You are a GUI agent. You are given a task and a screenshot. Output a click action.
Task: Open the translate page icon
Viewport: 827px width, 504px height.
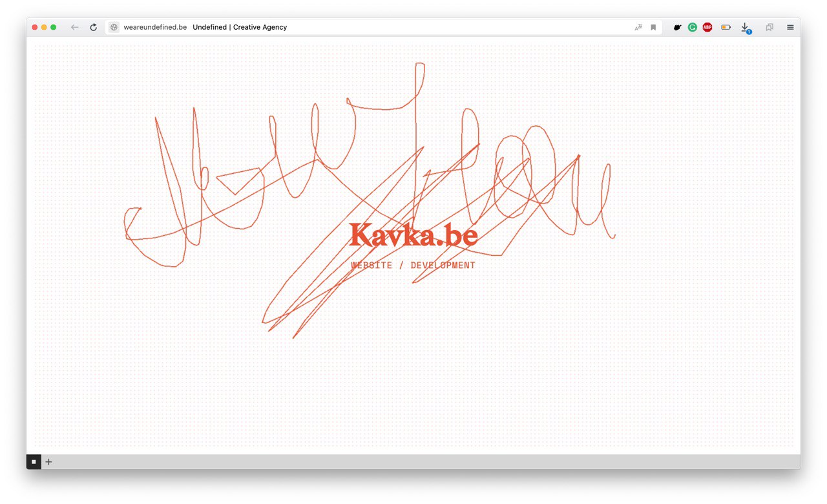click(x=638, y=27)
